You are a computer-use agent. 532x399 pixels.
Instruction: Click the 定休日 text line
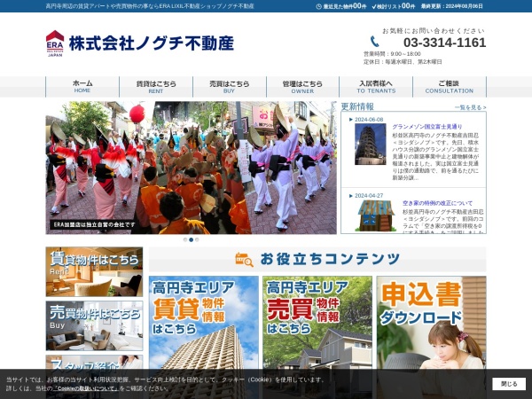point(403,62)
